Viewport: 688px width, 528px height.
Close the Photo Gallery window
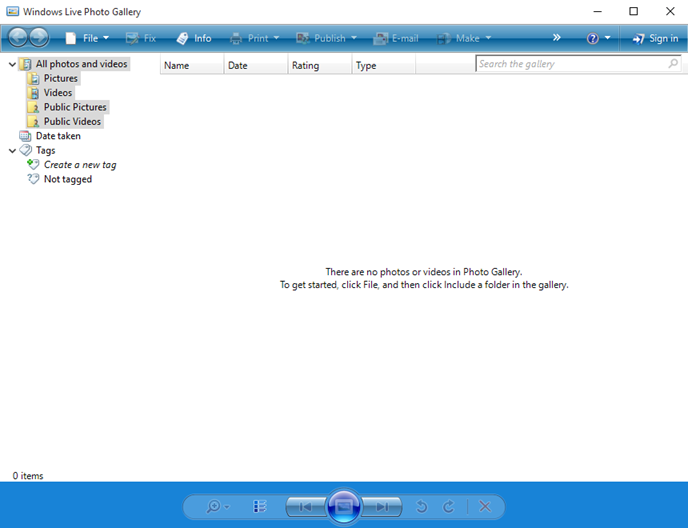click(x=670, y=11)
